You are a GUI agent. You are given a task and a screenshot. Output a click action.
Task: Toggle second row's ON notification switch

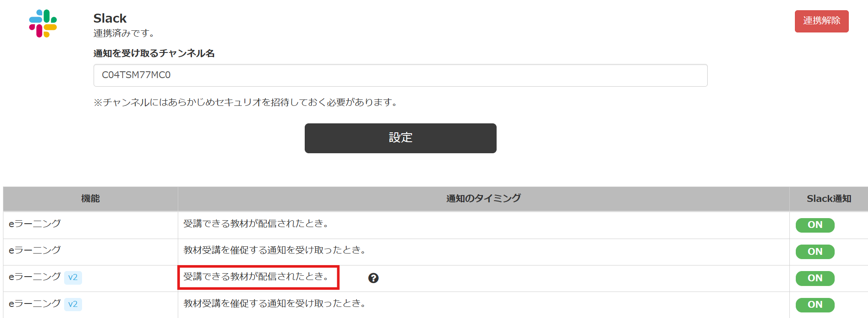815,252
